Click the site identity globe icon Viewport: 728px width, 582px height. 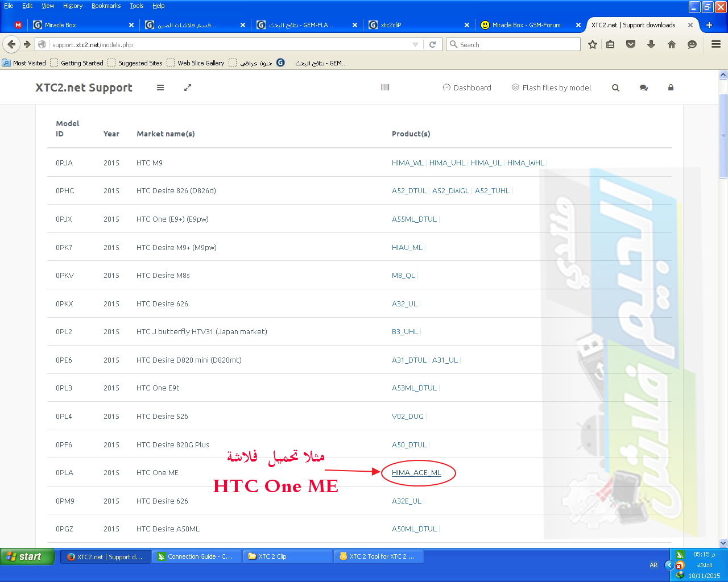pyautogui.click(x=42, y=44)
